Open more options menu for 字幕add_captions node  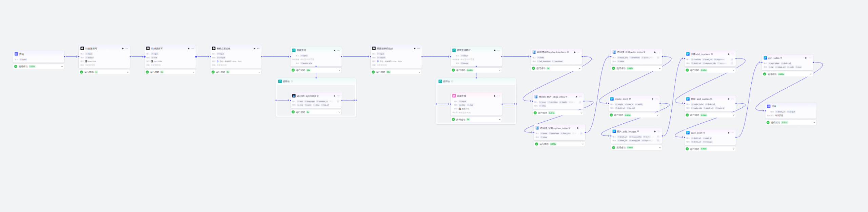(733, 54)
